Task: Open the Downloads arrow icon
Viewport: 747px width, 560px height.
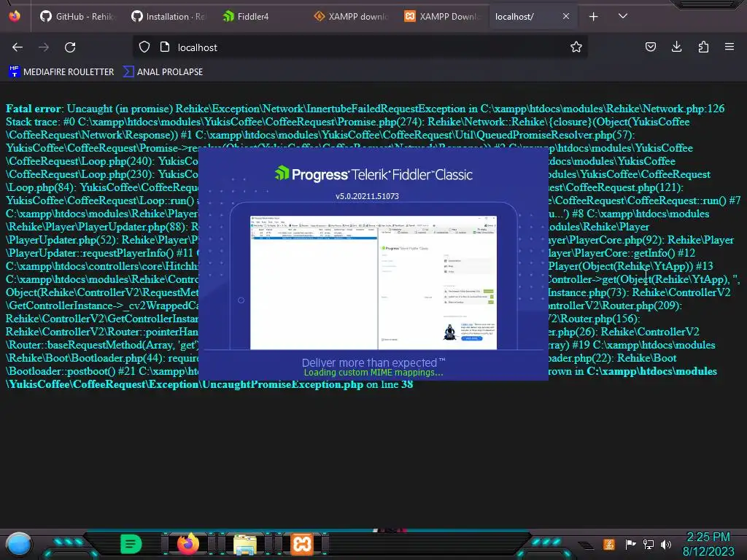Action: click(x=676, y=47)
